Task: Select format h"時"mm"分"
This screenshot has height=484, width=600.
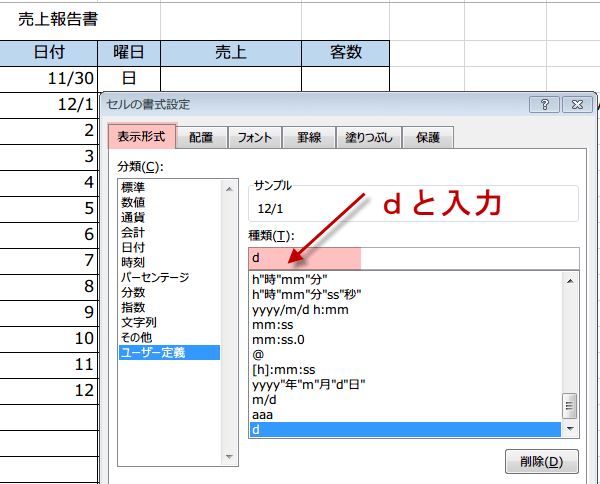Action: [405, 280]
